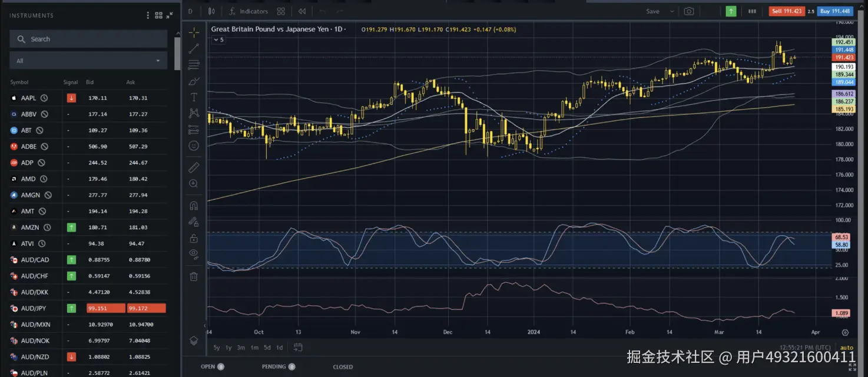Screen dimensions: 868x377
Task: Toggle stay in drawing mode
Action: [x=194, y=222]
